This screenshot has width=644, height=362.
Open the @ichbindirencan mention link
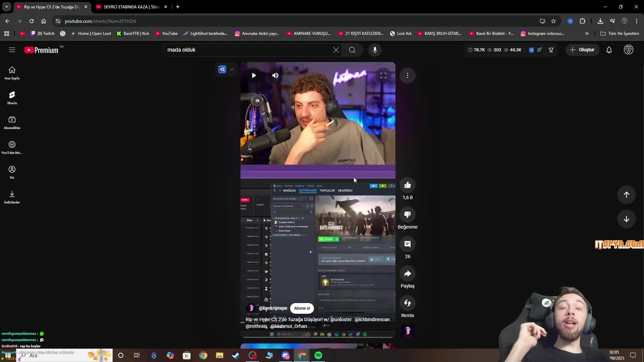click(372, 319)
